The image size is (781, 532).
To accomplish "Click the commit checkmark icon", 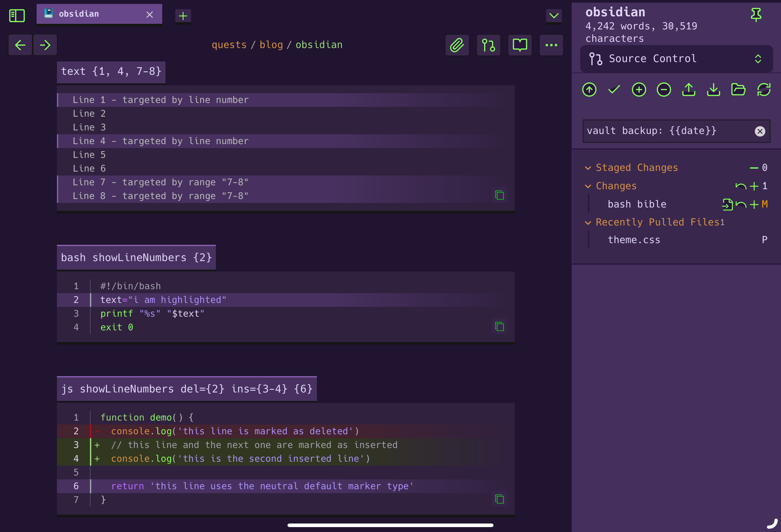I will (x=614, y=90).
